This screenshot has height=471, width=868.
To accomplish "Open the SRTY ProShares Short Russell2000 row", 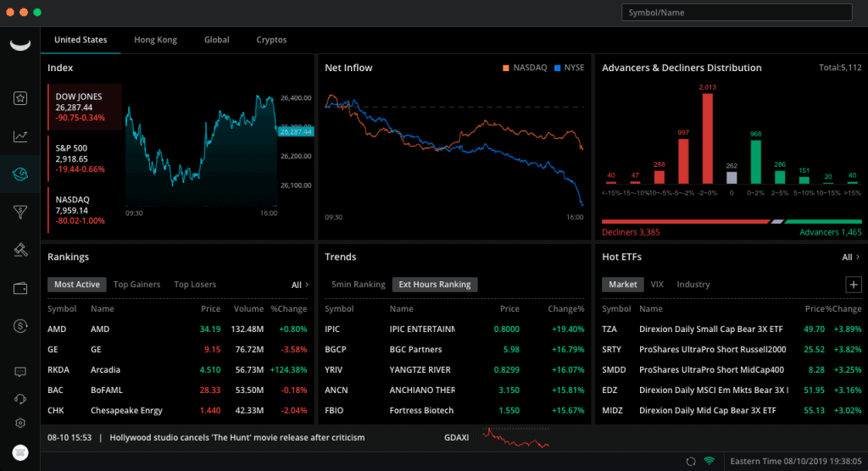I will point(732,350).
